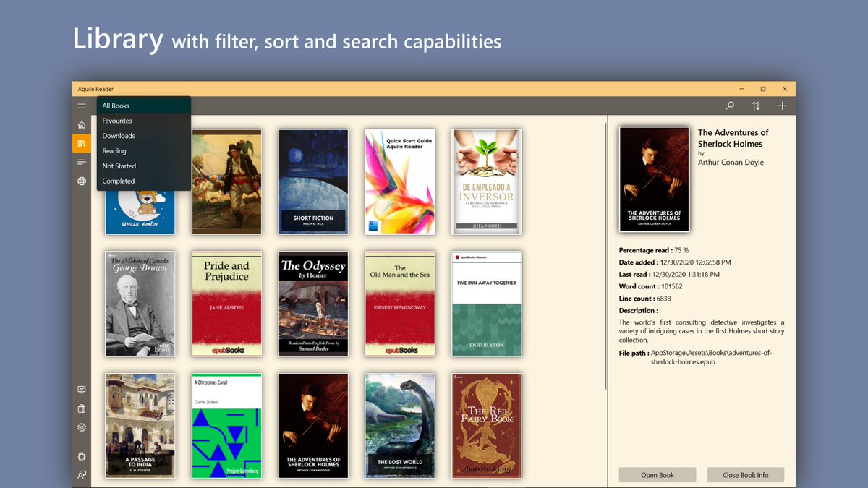Select the pirate painting book cover

click(x=227, y=181)
